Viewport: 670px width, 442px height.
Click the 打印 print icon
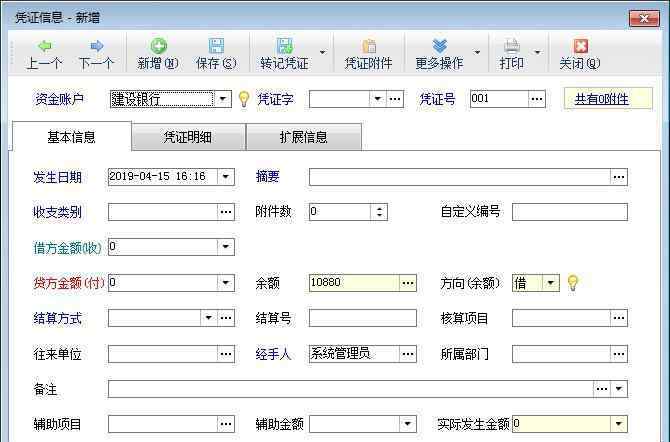click(511, 46)
